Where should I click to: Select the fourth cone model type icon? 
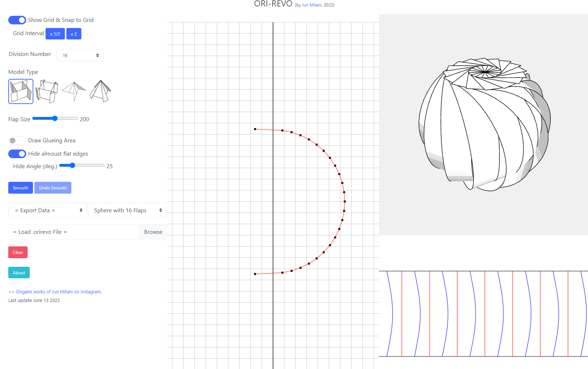[100, 91]
